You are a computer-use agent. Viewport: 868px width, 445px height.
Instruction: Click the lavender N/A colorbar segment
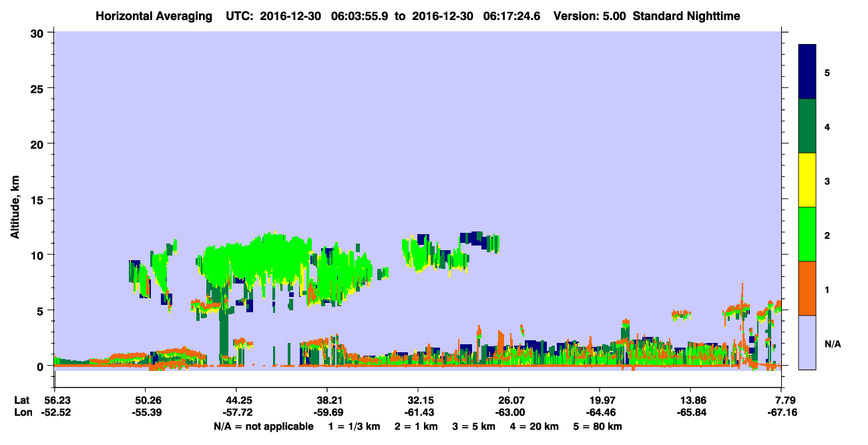tap(807, 342)
